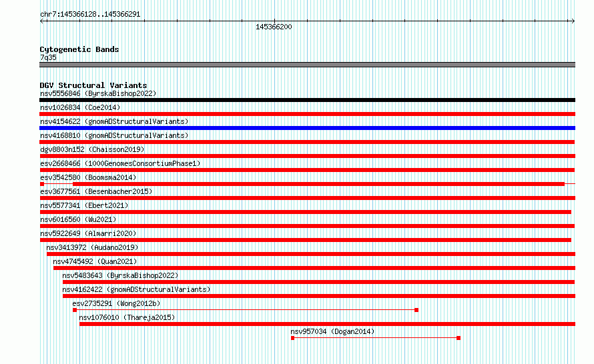Open esv2735291 (Wong2012b) label
Image resolution: width=594 pixels, height=364 pixels.
point(116,303)
